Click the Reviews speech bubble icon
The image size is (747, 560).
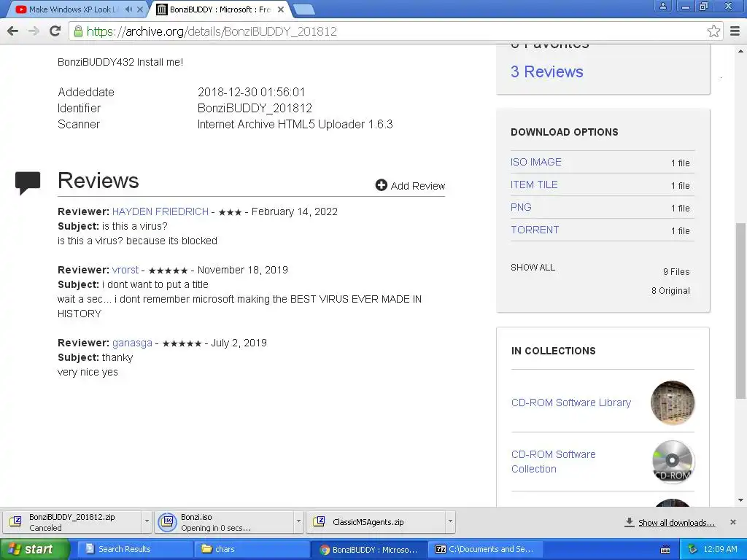pos(28,182)
